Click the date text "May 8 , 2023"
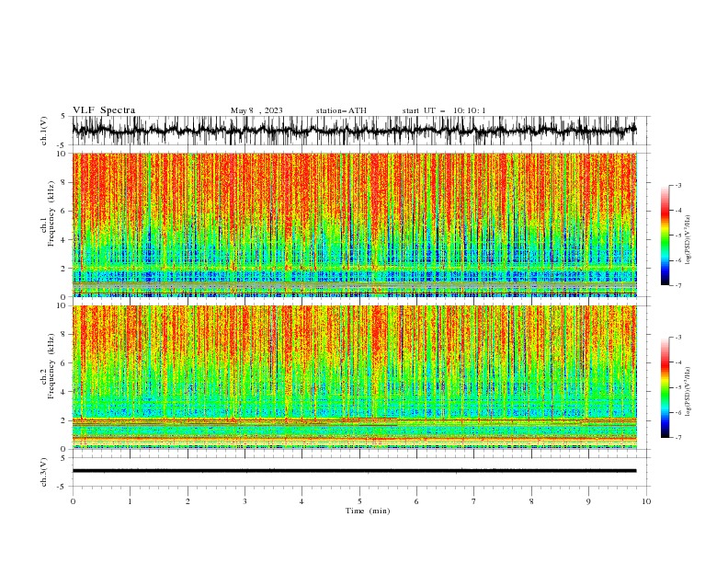728x563 pixels. click(x=256, y=110)
